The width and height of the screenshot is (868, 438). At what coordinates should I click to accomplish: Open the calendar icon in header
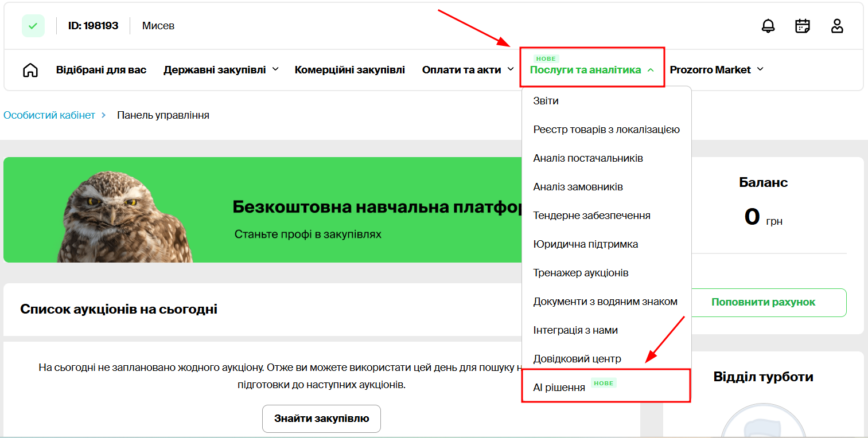[802, 26]
